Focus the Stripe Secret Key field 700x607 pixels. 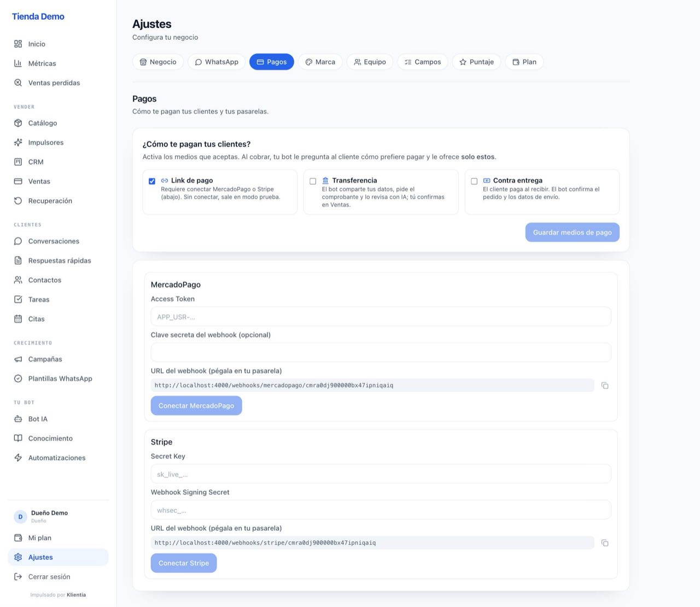381,474
